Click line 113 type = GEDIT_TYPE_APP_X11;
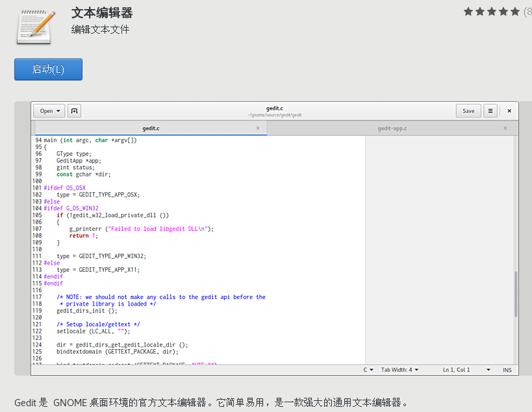The height and width of the screenshot is (412, 532). [x=98, y=270]
